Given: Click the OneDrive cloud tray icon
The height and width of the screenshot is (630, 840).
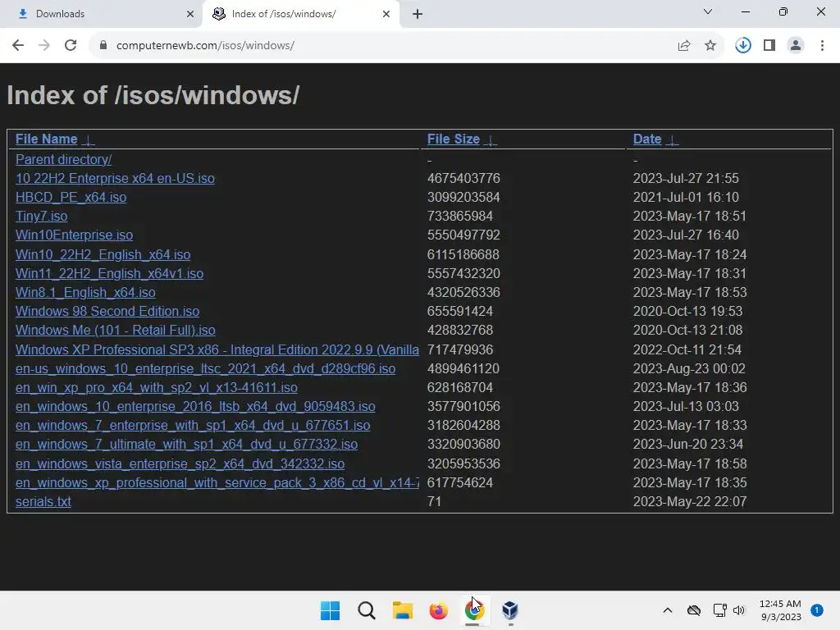Looking at the screenshot, I should [x=694, y=610].
